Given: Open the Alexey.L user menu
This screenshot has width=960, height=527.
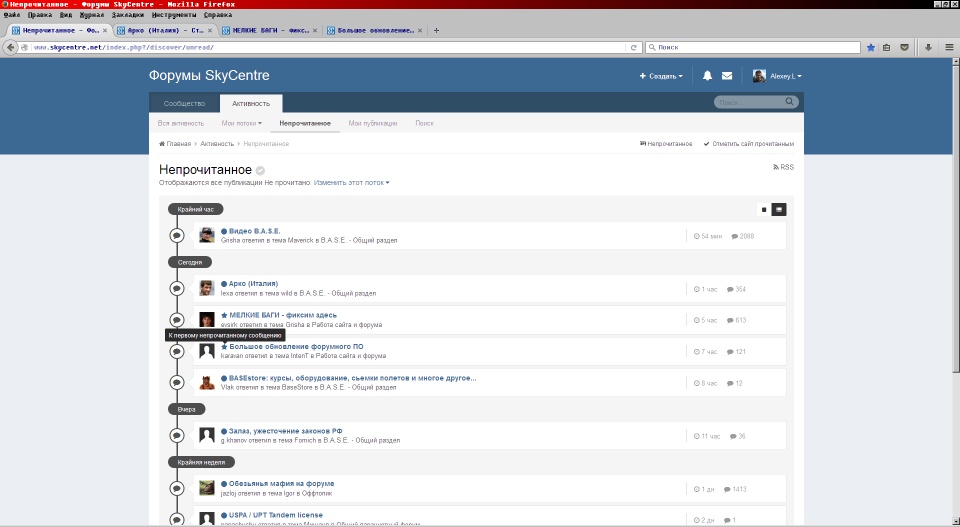Looking at the screenshot, I should coord(777,76).
